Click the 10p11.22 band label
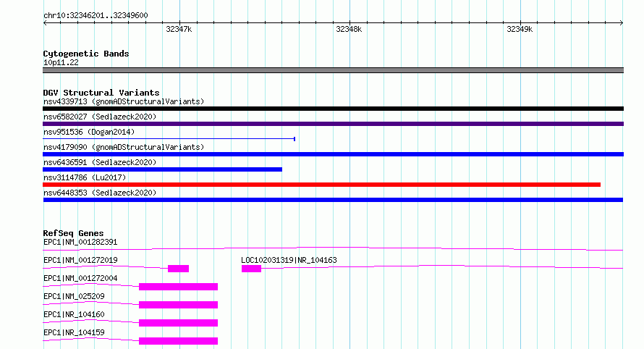The width and height of the screenshot is (644, 349). coord(61,62)
